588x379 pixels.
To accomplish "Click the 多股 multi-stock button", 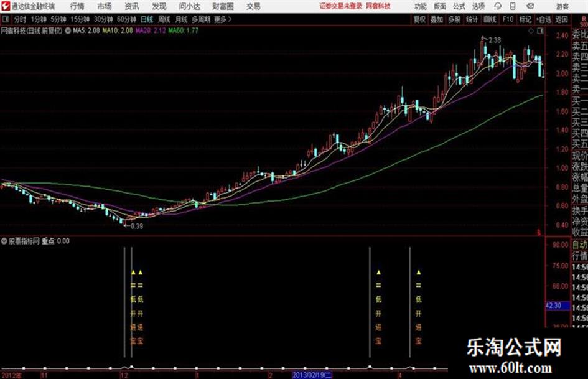I will (454, 19).
